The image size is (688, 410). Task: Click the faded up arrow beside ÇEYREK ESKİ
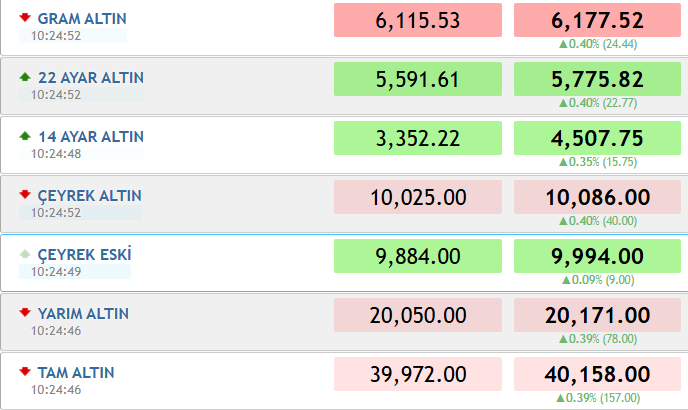(x=25, y=254)
